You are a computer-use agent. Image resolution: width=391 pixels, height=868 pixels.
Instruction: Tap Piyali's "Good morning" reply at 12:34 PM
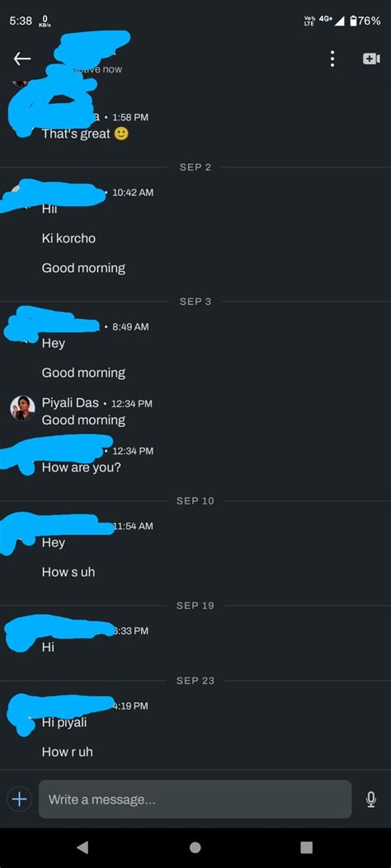coord(83,420)
